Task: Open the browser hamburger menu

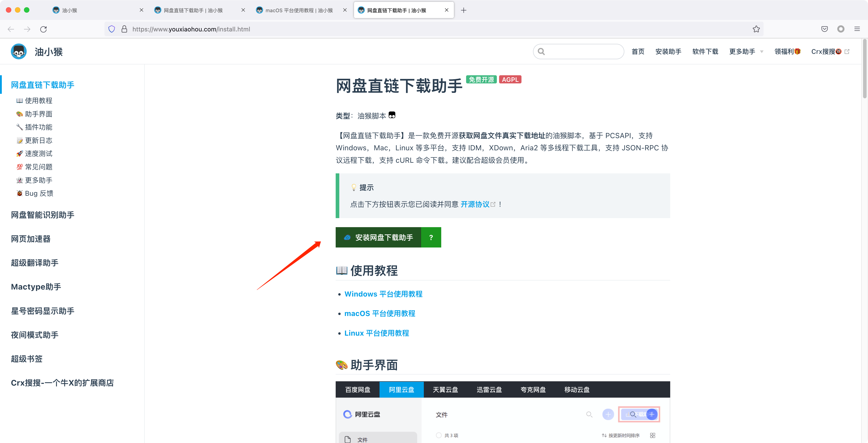Action: click(x=857, y=29)
